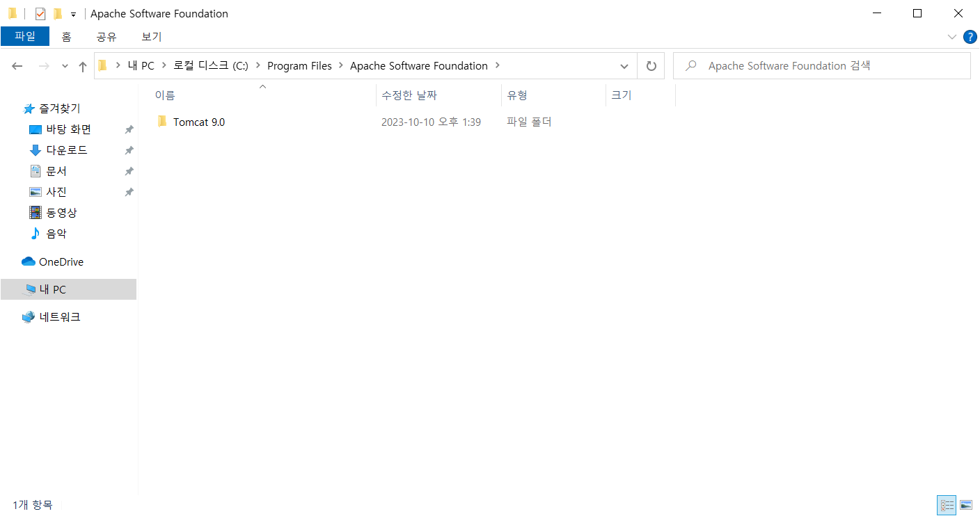
Task: Open 사진 in navigation pane
Action: coord(56,192)
